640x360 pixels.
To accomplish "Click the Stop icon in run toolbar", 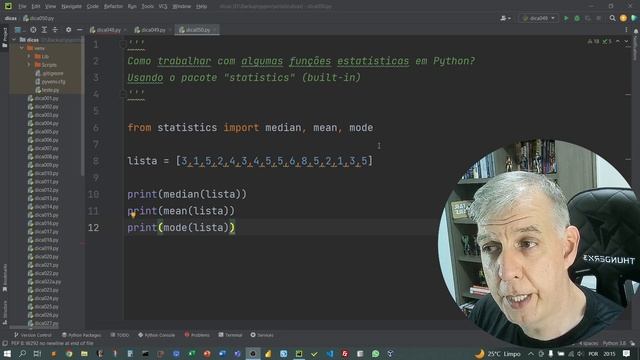I will pos(598,18).
